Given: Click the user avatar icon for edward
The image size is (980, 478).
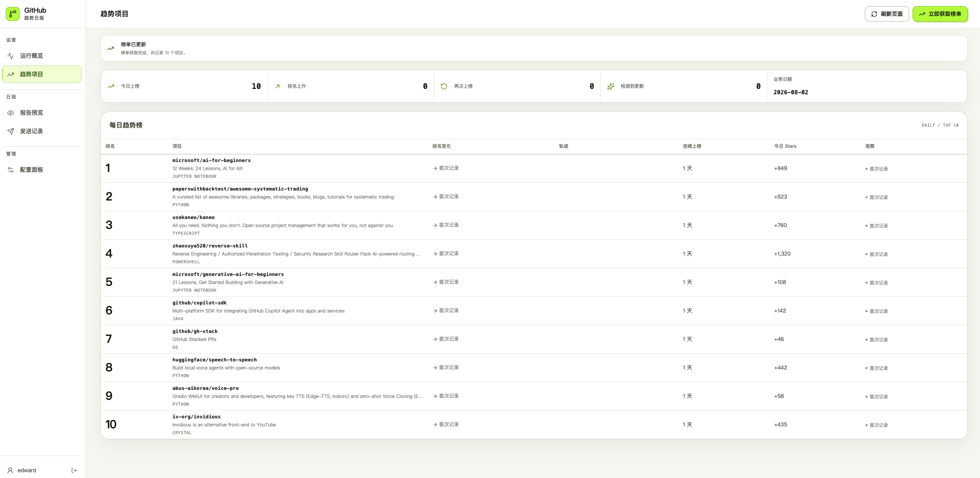Looking at the screenshot, I should 10,470.
